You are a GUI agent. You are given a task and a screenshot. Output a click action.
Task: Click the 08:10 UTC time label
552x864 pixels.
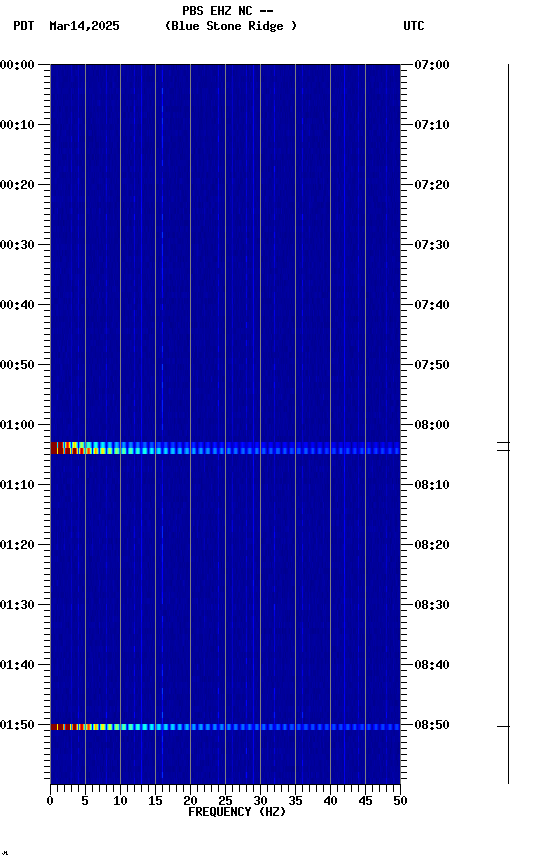[x=432, y=485]
